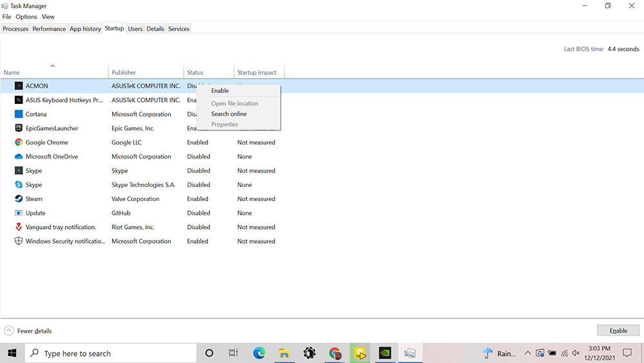This screenshot has height=363, width=644.
Task: Click the ASUS Keyboard Hotkeys icon
Action: pyautogui.click(x=19, y=100)
